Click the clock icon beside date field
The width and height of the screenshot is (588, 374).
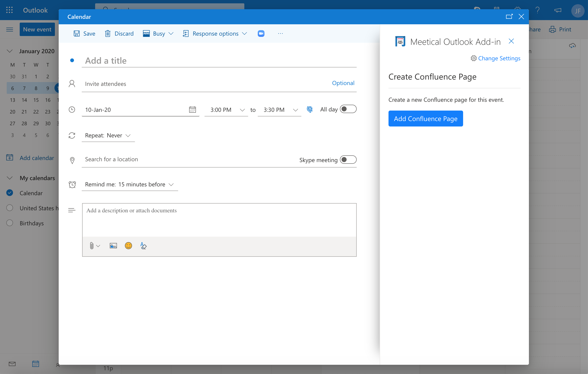point(72,110)
